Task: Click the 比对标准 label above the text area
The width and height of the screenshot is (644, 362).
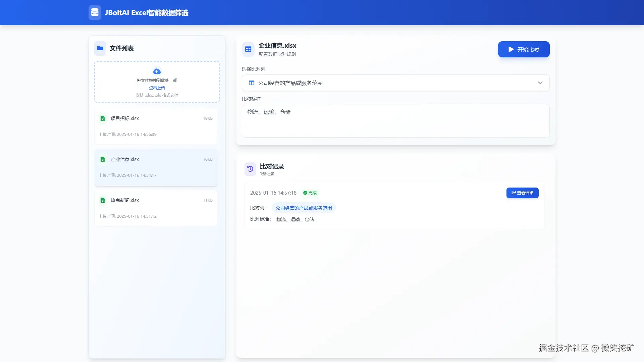Action: (x=251, y=99)
